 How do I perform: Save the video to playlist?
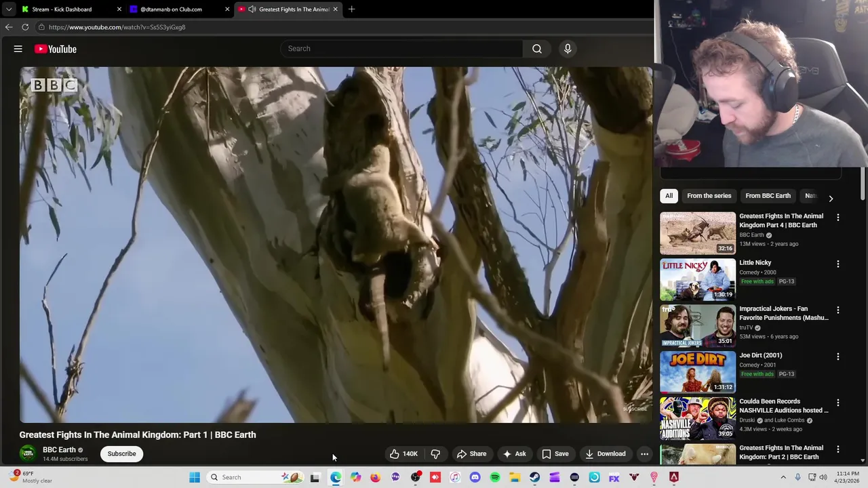(x=555, y=454)
